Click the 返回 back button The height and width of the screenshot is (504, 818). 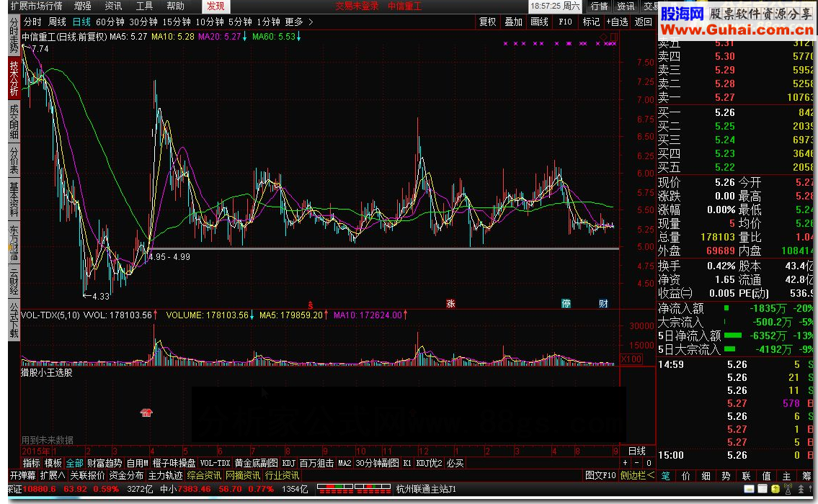[x=644, y=22]
